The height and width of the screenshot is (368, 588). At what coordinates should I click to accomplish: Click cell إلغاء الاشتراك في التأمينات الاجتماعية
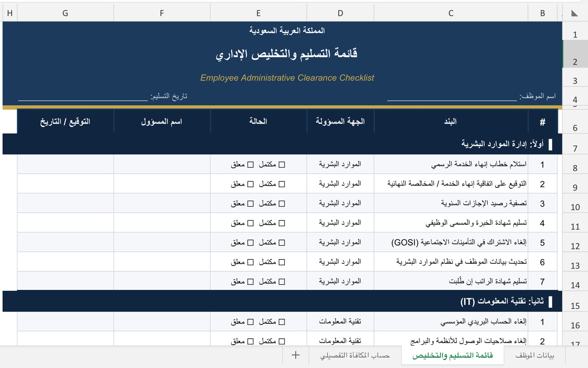pyautogui.click(x=451, y=242)
